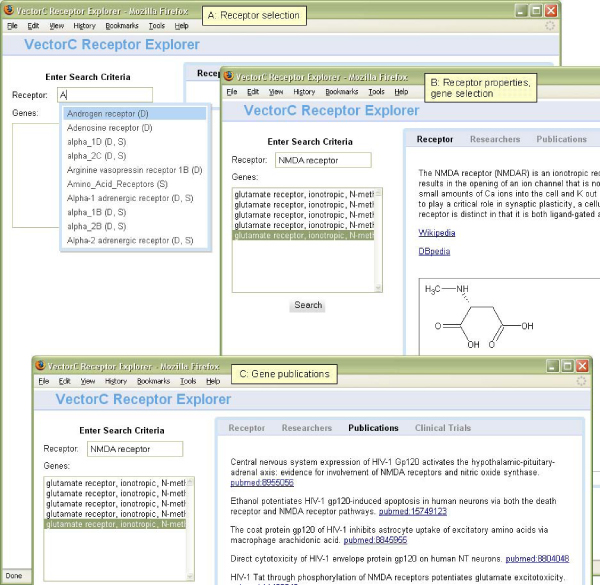This screenshot has width=600, height=585.
Task: Switch to Receptor tab in window B
Action: click(x=435, y=139)
